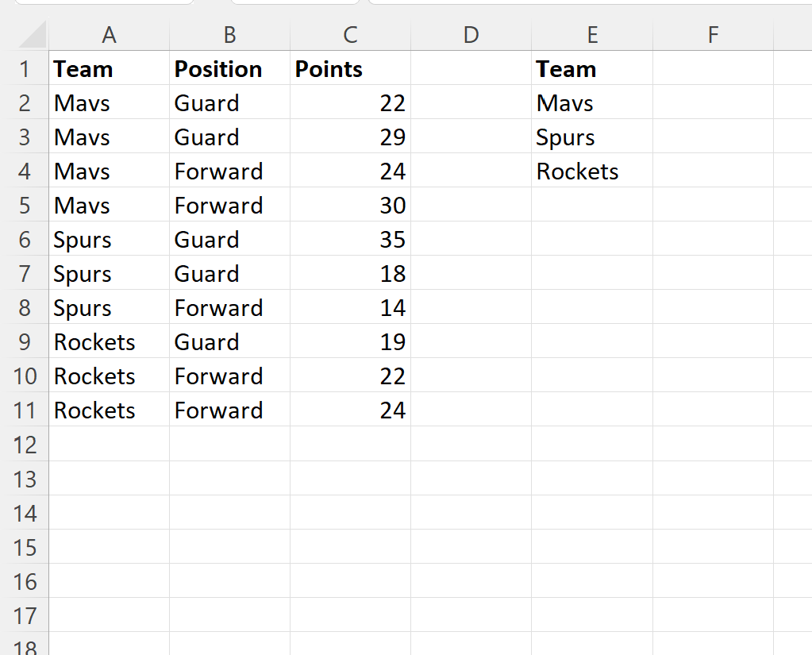The image size is (812, 655).
Task: Select column F header
Action: [713, 35]
